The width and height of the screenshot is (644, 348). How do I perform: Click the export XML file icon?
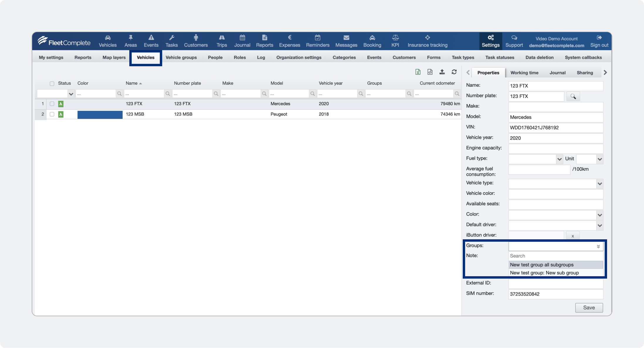430,72
